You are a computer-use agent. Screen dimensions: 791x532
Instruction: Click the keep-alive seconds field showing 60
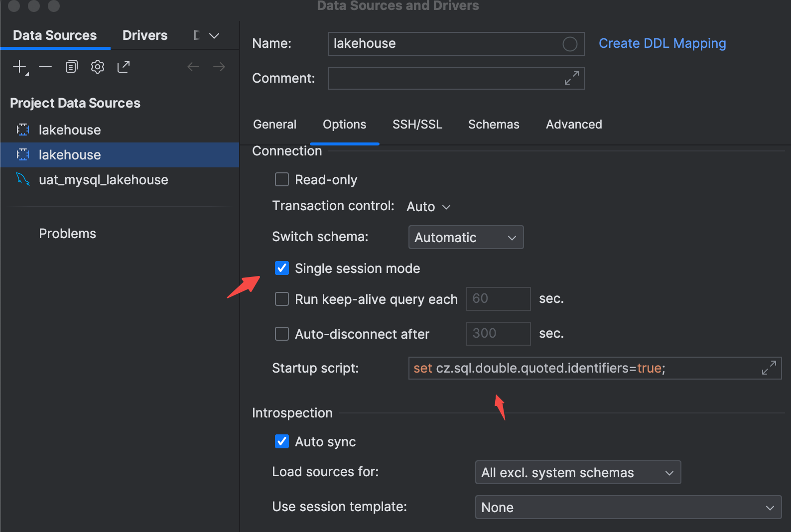click(x=498, y=299)
